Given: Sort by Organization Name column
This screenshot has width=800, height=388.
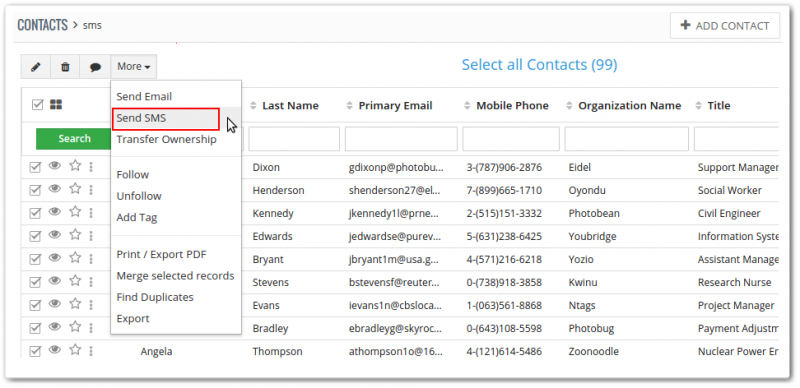Looking at the screenshot, I should [x=630, y=106].
